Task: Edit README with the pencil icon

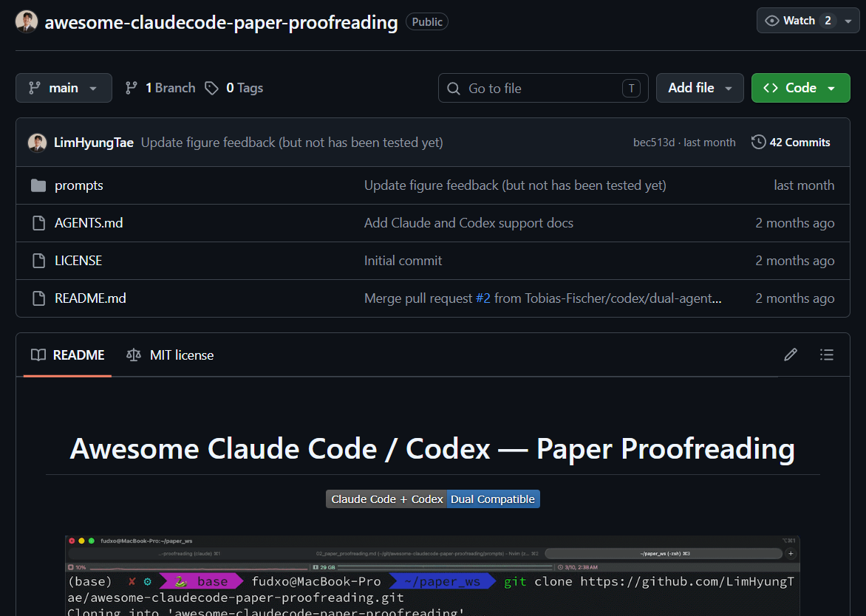Action: tap(791, 355)
